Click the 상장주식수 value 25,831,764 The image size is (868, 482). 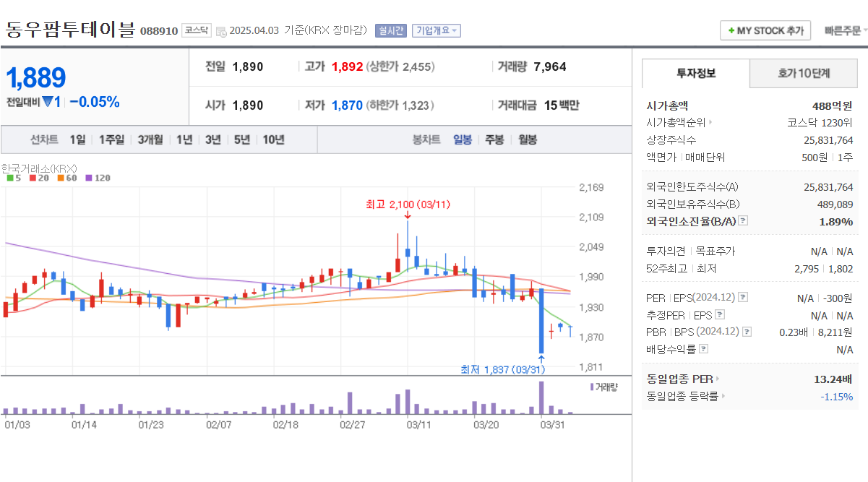point(828,140)
